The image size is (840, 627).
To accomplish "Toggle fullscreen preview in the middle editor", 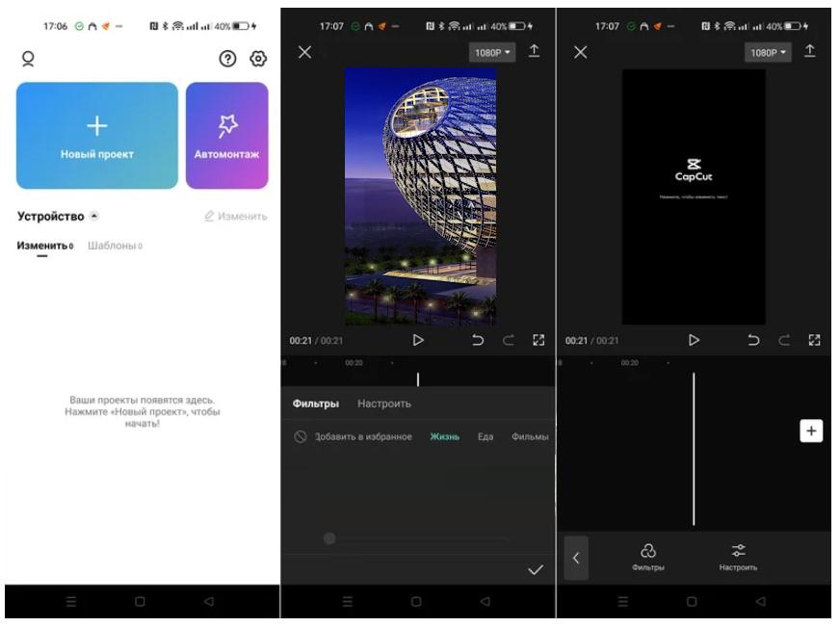I will pos(538,340).
